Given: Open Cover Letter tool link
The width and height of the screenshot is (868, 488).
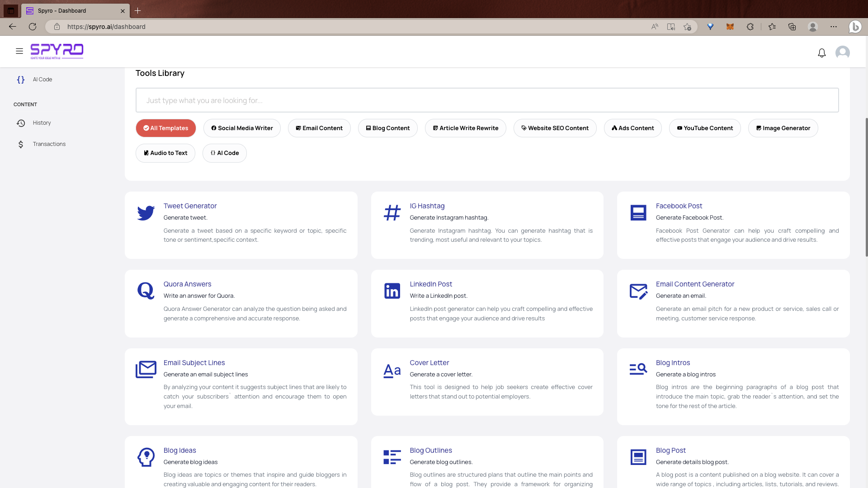Looking at the screenshot, I should (x=429, y=363).
